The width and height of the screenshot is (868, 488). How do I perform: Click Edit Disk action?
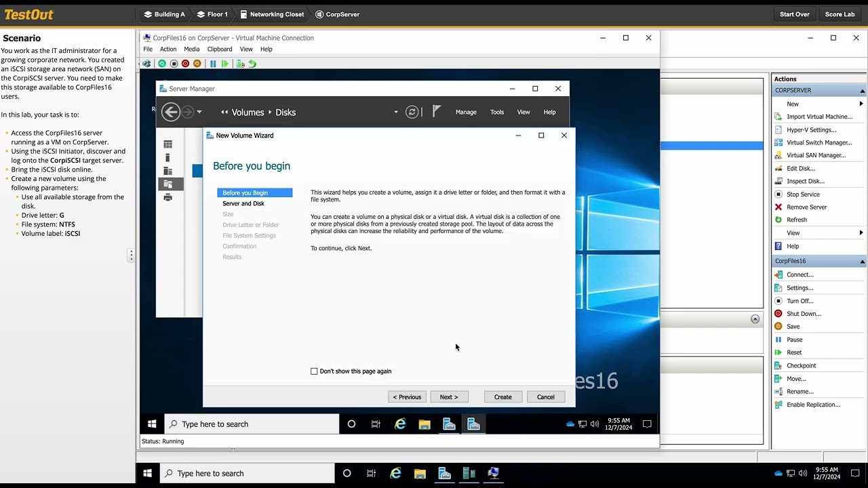pos(801,168)
